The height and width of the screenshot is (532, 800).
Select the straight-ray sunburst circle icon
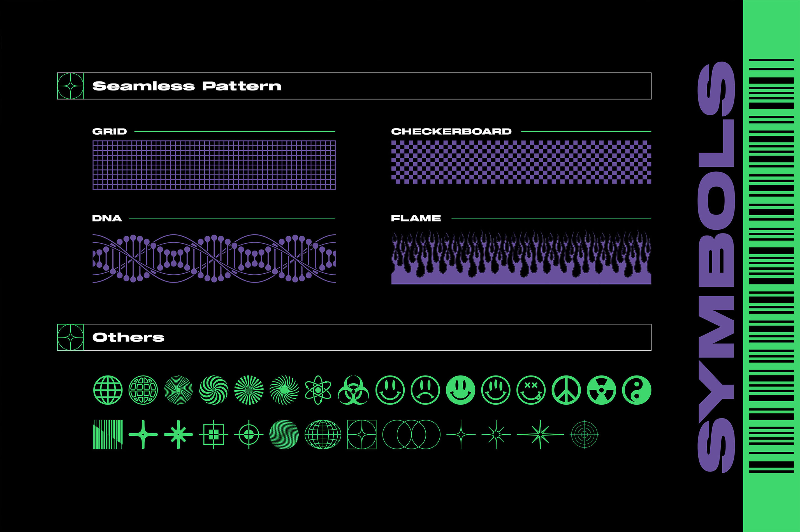(x=249, y=390)
